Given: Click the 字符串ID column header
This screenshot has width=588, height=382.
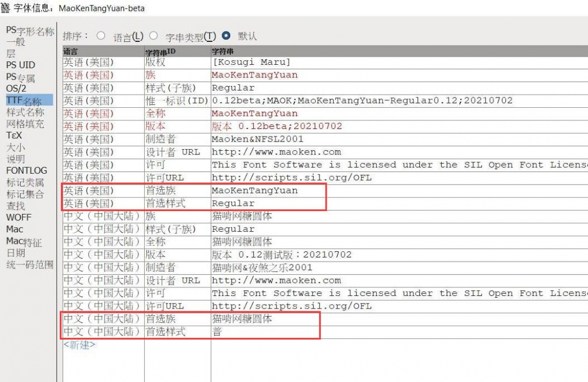Looking at the screenshot, I should tap(160, 52).
